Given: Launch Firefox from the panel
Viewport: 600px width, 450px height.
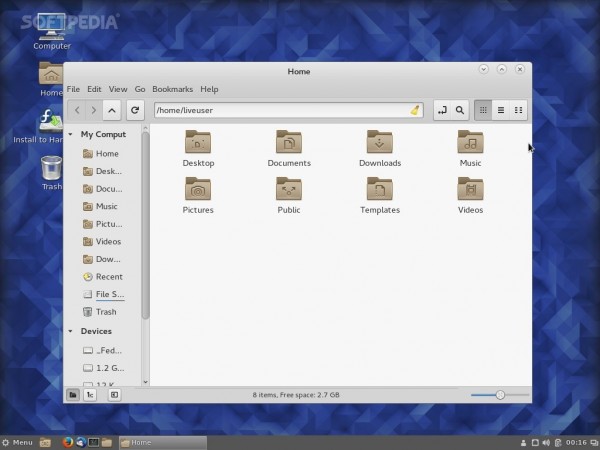Looking at the screenshot, I should (x=68, y=443).
